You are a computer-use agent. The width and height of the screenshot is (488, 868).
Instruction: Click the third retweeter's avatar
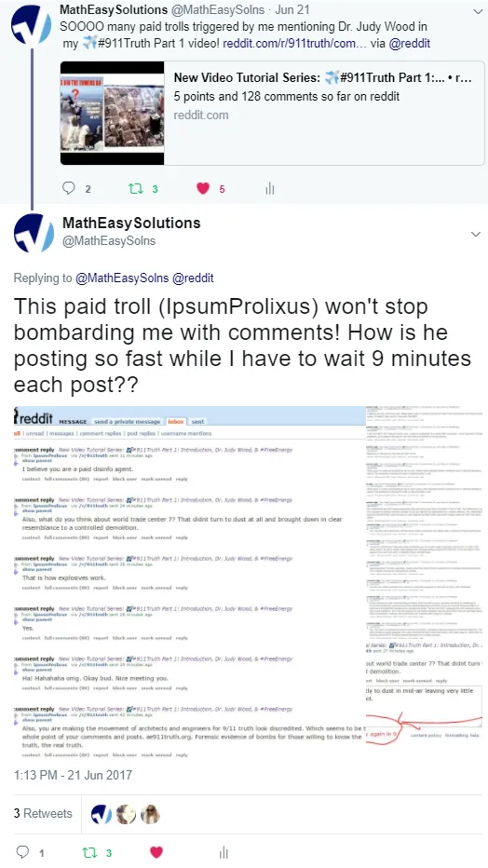click(x=150, y=814)
